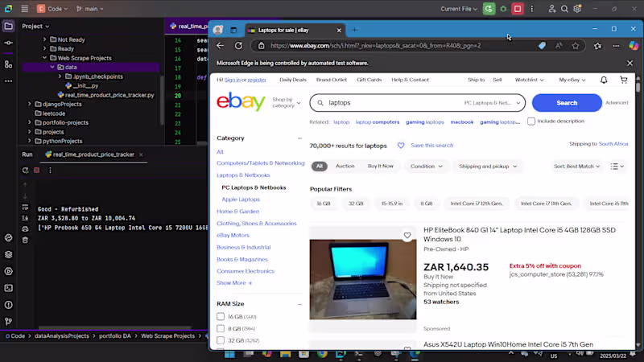Check the 8 GB RAM size filter
This screenshot has height=362, width=644.
pyautogui.click(x=221, y=328)
